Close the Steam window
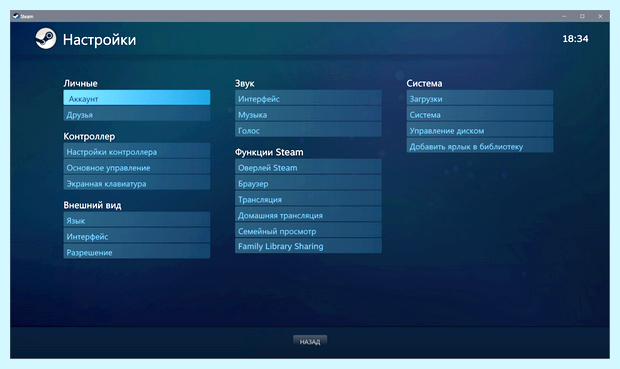 click(600, 16)
